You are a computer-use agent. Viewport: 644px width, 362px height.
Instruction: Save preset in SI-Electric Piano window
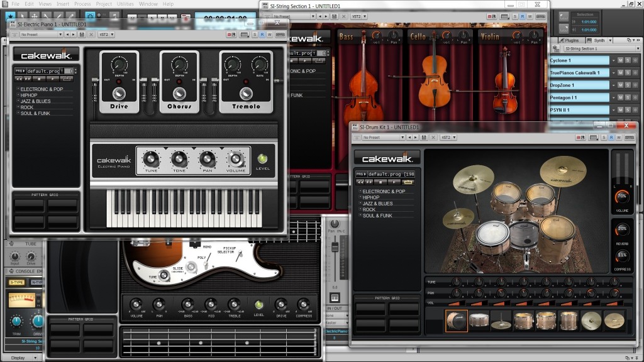[82, 35]
